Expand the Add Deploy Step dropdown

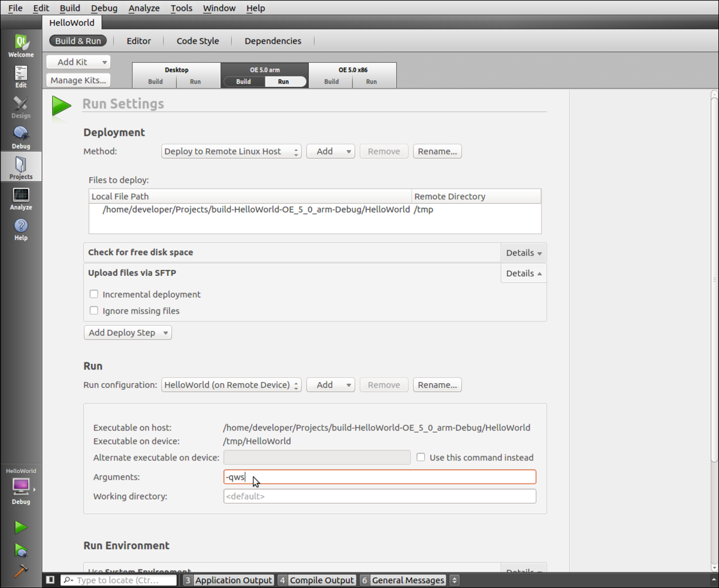[127, 332]
